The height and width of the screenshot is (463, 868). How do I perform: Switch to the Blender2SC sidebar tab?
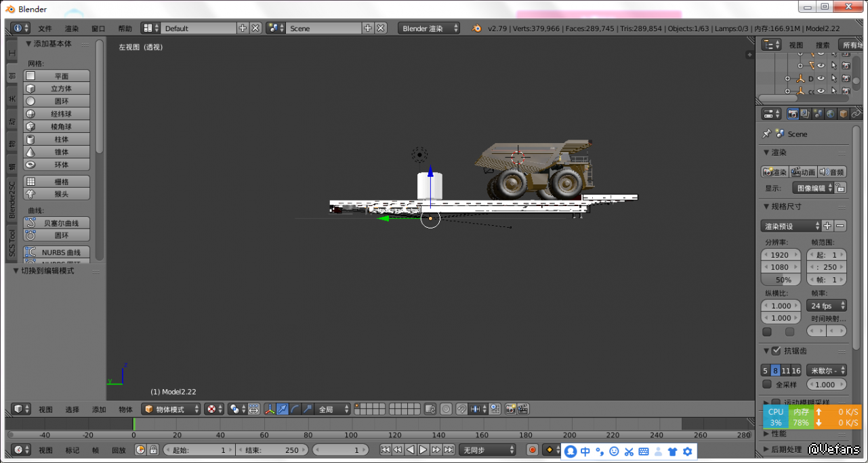12,199
